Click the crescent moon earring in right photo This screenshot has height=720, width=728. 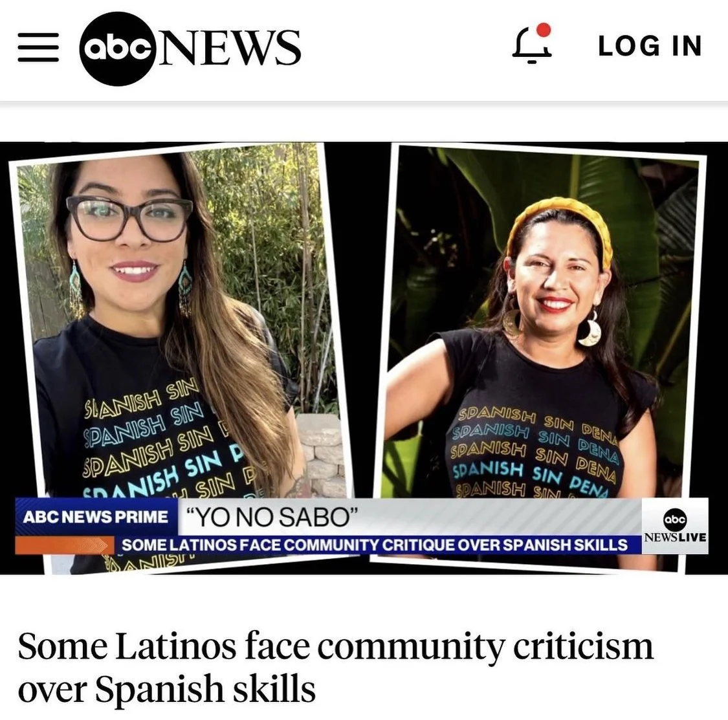tap(590, 329)
